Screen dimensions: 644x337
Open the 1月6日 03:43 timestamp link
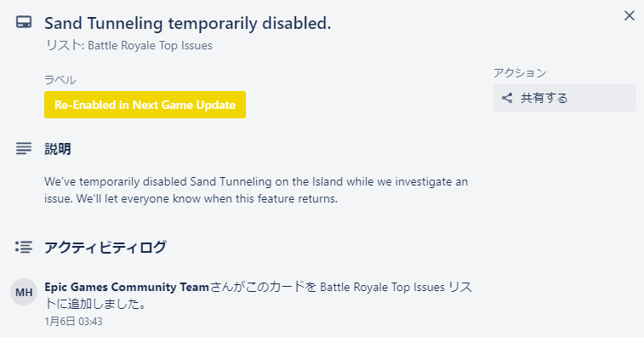[73, 322]
